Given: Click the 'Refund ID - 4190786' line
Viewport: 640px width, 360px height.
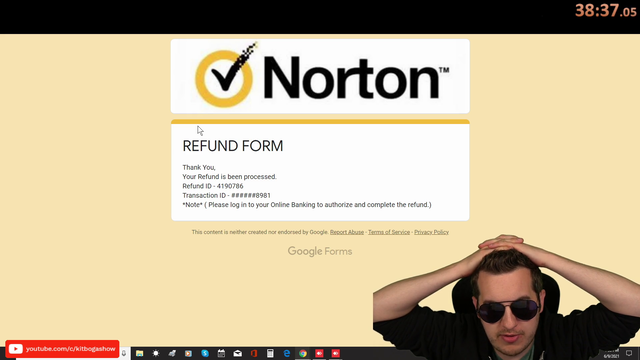Looking at the screenshot, I should pyautogui.click(x=213, y=186).
